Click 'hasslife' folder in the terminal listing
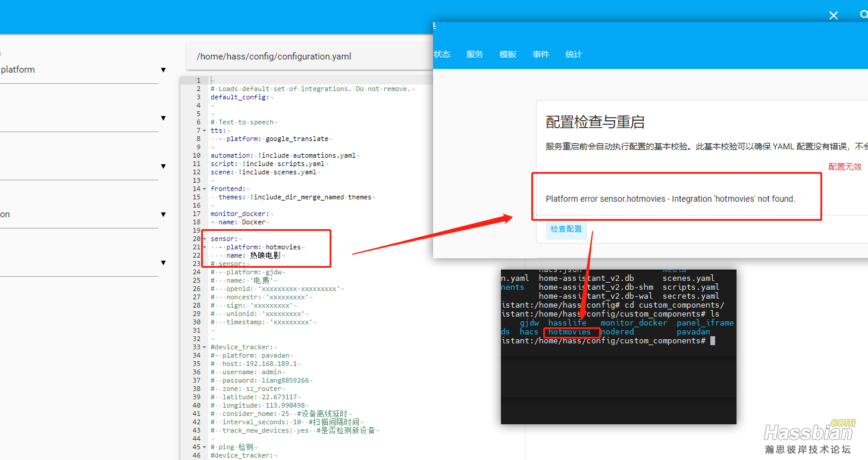 (567, 323)
